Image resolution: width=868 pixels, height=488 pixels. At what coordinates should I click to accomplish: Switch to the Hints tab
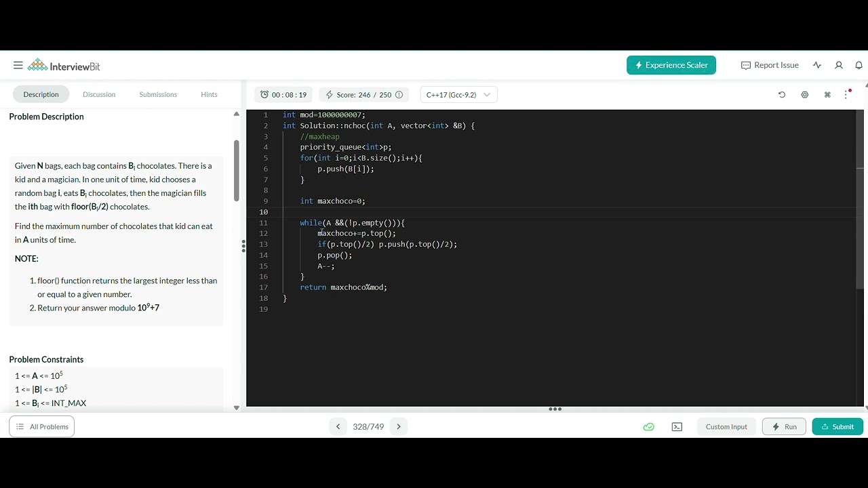[209, 94]
